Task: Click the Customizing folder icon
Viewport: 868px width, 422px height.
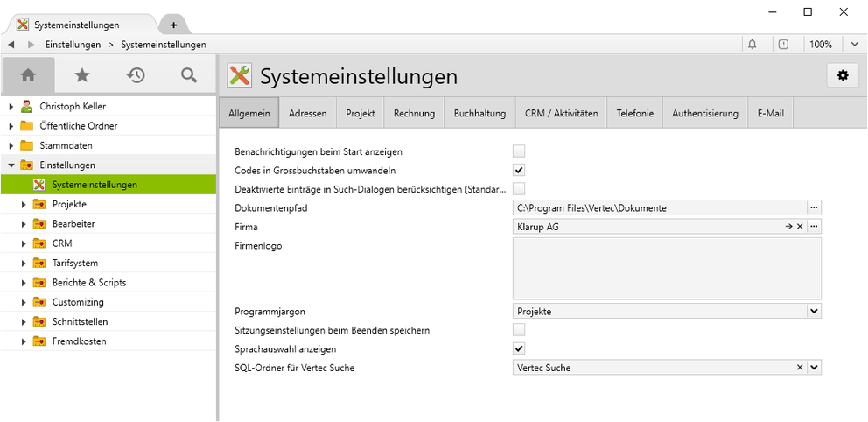Action: (39, 302)
